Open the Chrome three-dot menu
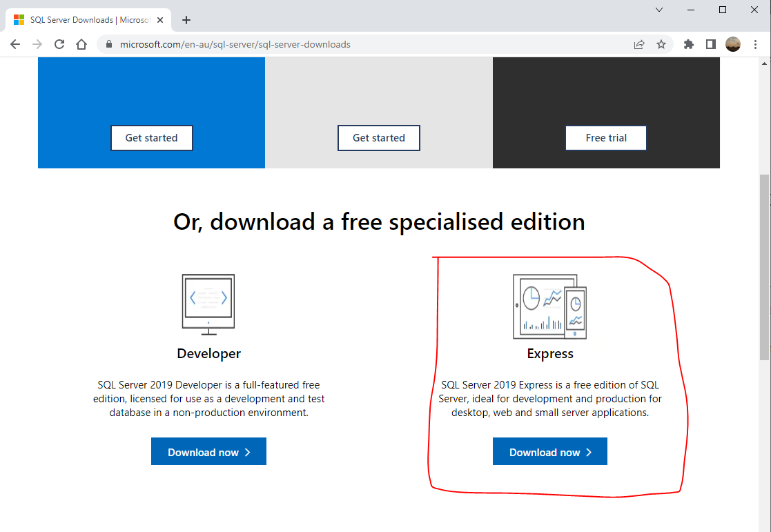The image size is (771, 532). [x=755, y=44]
